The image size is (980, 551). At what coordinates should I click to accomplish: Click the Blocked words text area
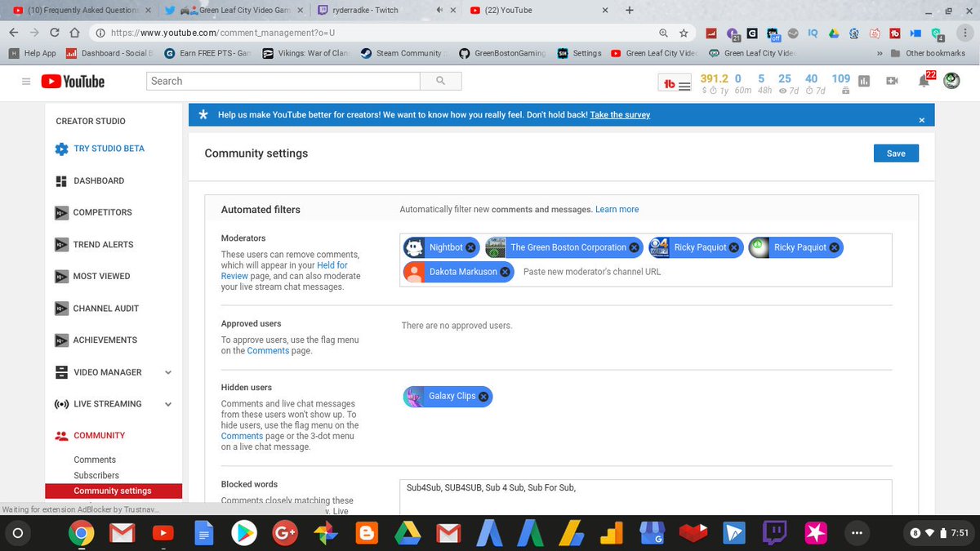tap(646, 496)
